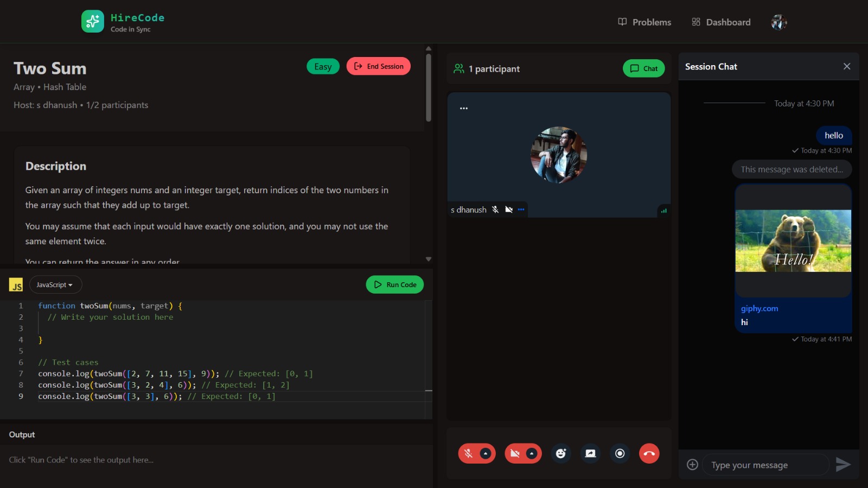
Task: Click the participants people icon
Action: pyautogui.click(x=459, y=69)
